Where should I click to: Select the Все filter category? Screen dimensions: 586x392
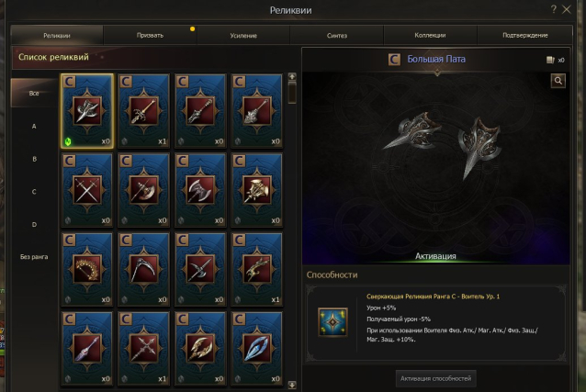[34, 93]
